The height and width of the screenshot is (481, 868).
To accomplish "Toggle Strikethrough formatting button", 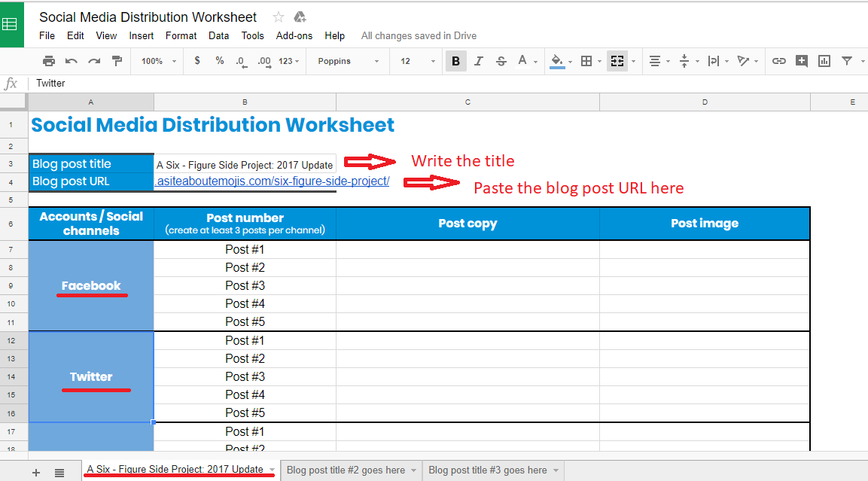I will point(501,61).
